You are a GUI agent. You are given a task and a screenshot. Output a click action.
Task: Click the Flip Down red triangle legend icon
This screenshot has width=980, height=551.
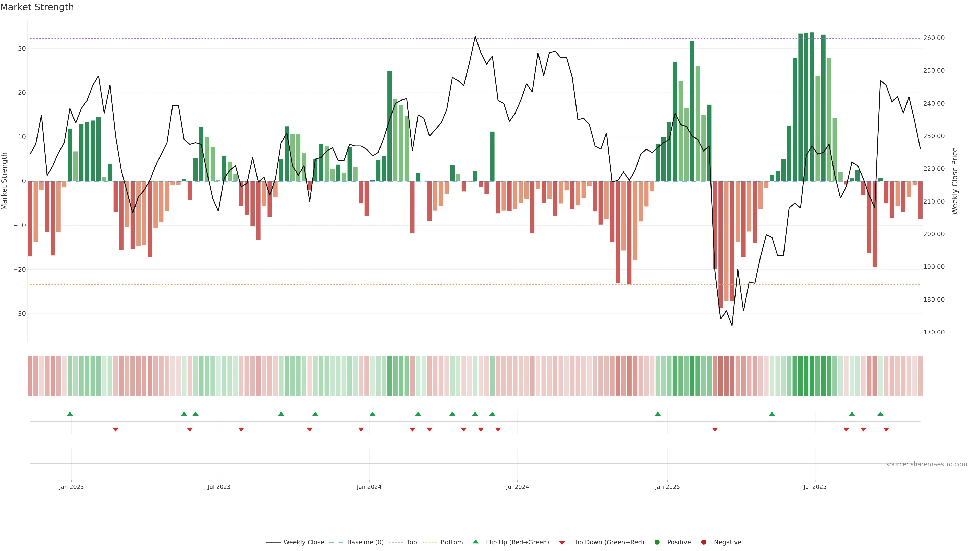562,543
